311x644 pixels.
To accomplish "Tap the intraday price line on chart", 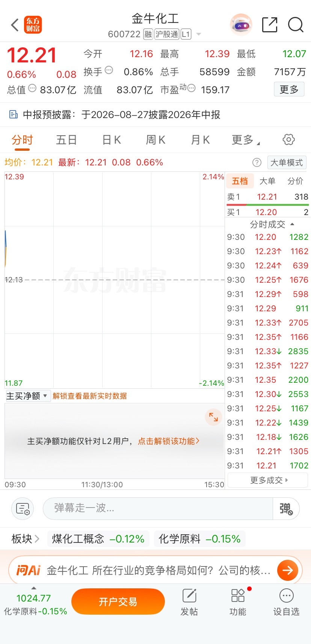I will [6, 248].
